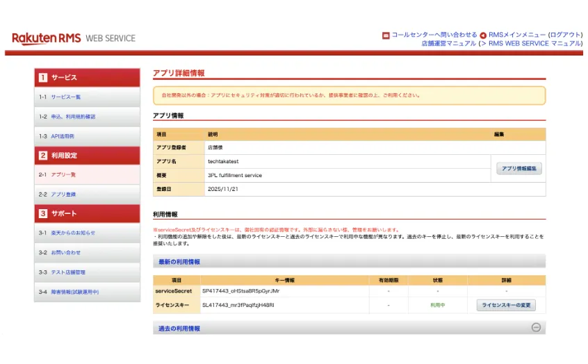Click the license key value SL417443
The height and width of the screenshot is (364, 588).
pyautogui.click(x=238, y=305)
